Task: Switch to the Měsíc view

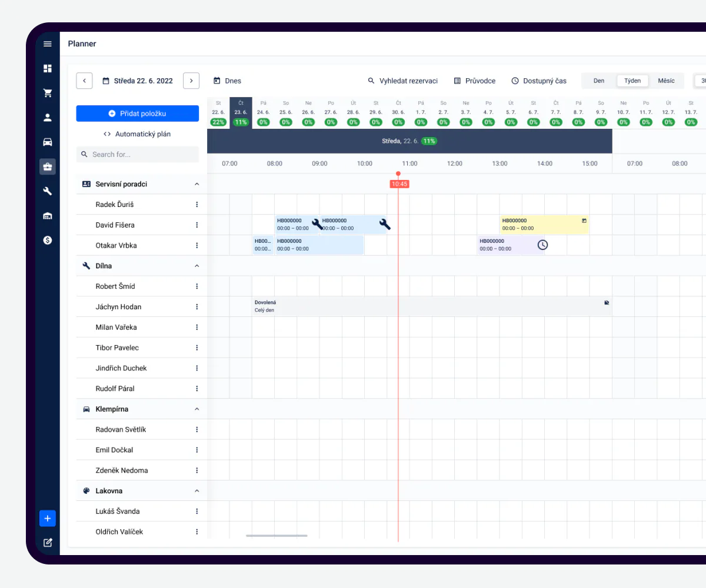Action: pyautogui.click(x=667, y=81)
